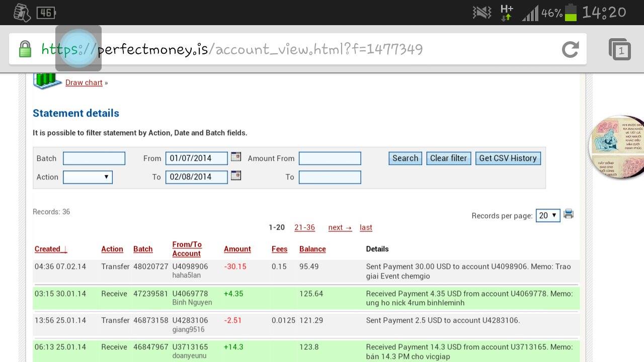
Task: Click the Records: 36 count text
Action: tap(51, 212)
